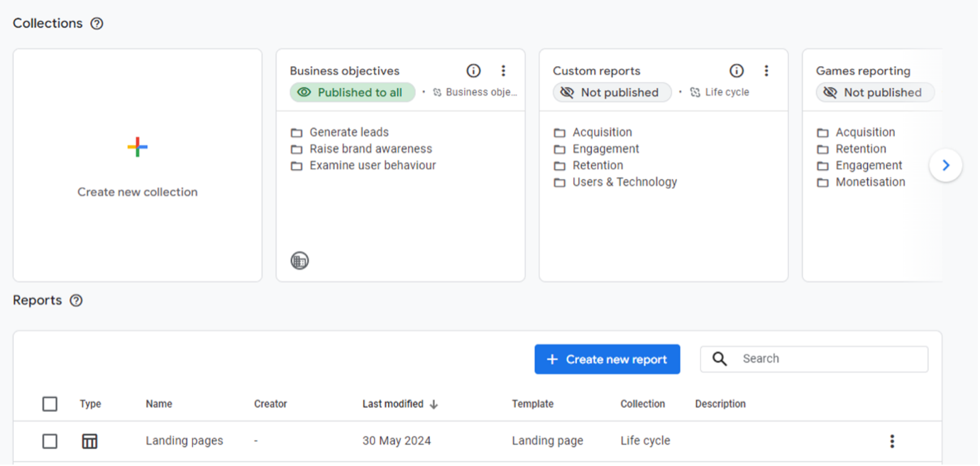Click the colorful plus Create new collection icon

pyautogui.click(x=138, y=147)
